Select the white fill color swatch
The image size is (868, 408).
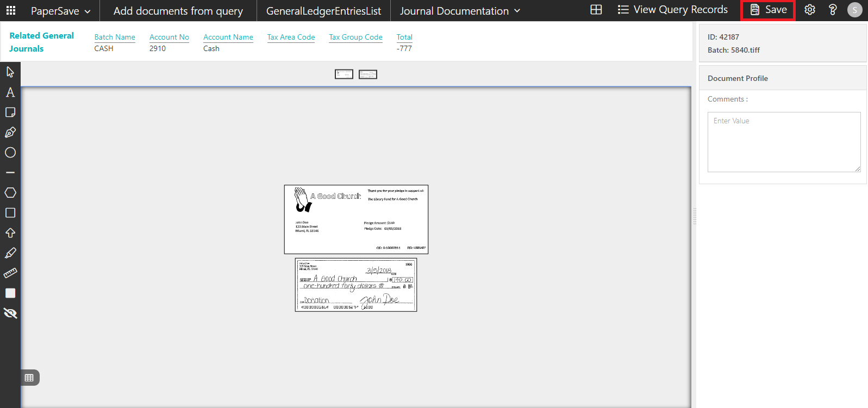(10, 293)
